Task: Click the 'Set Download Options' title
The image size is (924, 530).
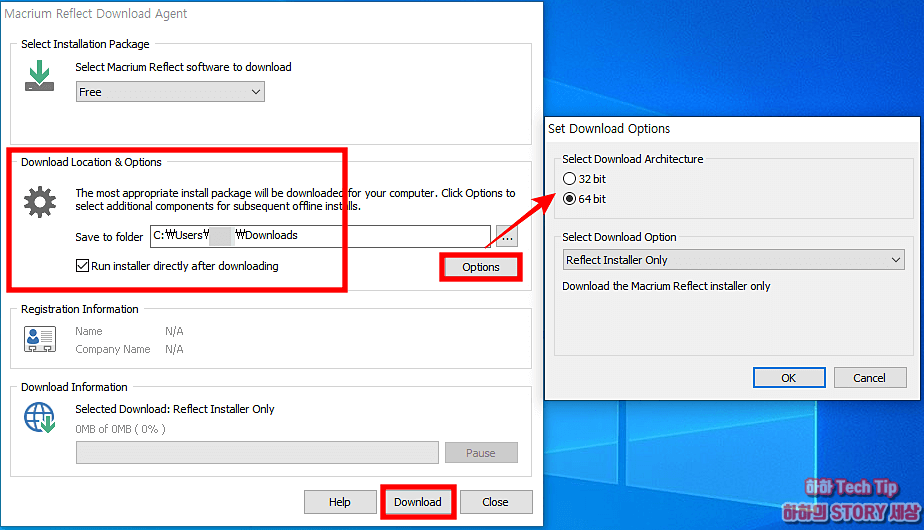Action: click(x=609, y=129)
